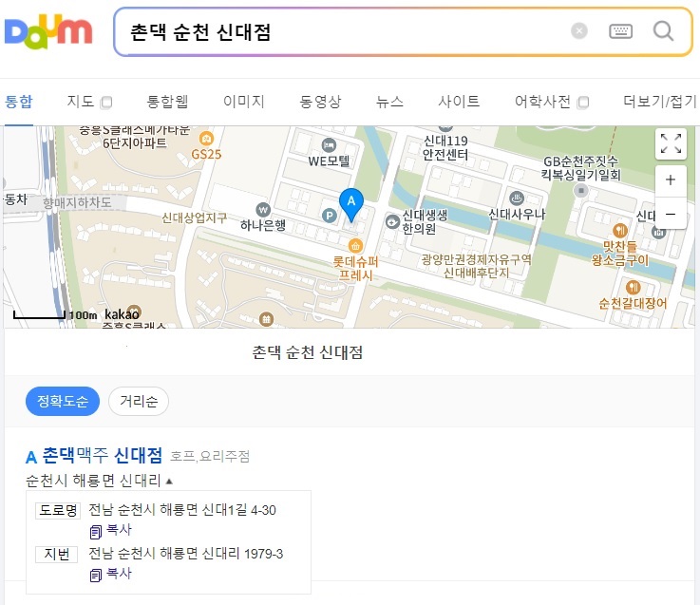This screenshot has height=605, width=700.
Task: Select the WE모텔 lodging icon
Action: [329, 144]
